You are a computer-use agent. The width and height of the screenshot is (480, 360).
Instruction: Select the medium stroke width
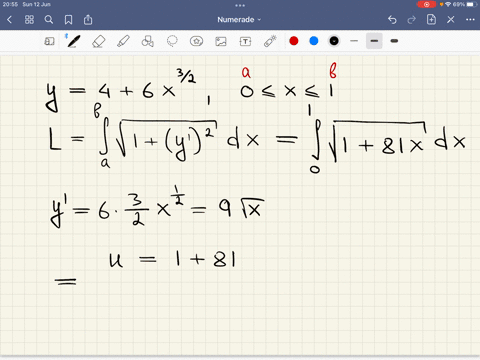pos(374,41)
